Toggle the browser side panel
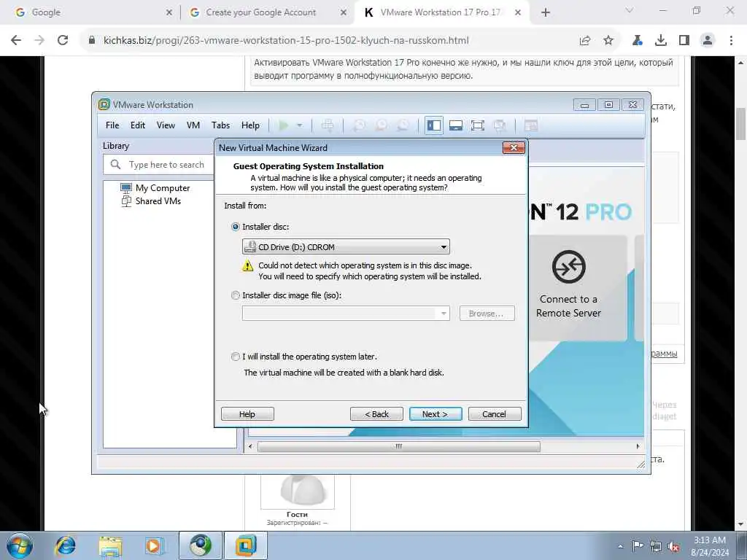 tap(684, 41)
